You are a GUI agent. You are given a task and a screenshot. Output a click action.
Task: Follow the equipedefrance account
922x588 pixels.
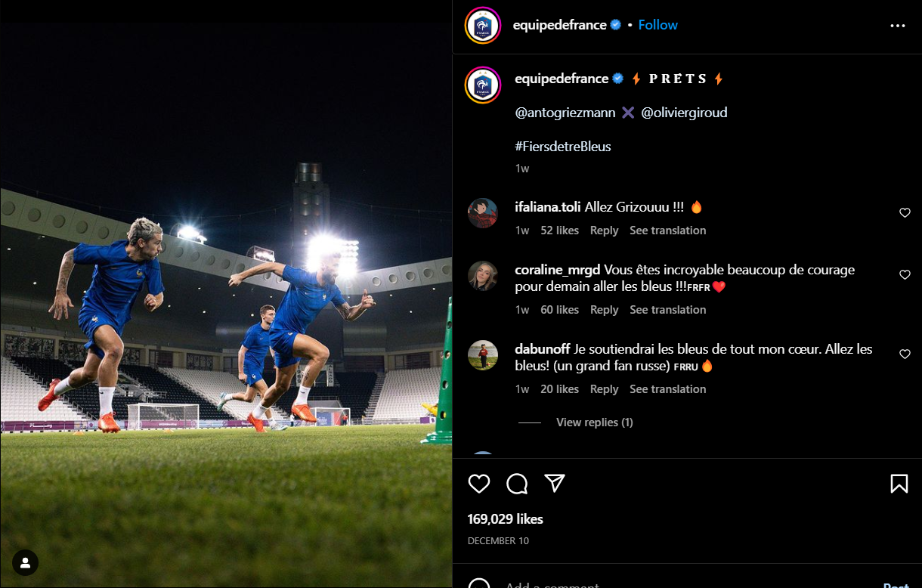pyautogui.click(x=657, y=25)
